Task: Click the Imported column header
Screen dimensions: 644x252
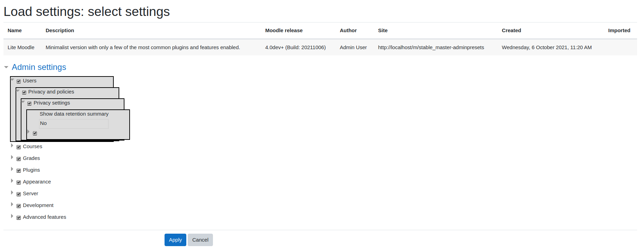Action: point(619,30)
